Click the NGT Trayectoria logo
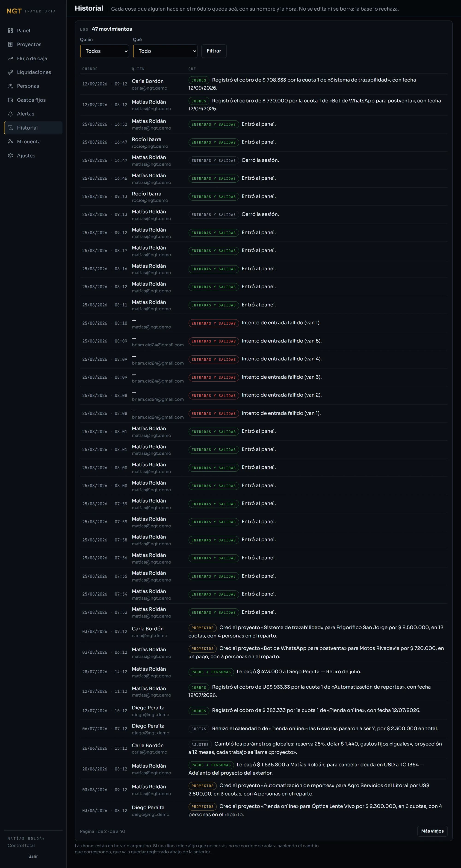Image resolution: width=461 pixels, height=868 pixels. [x=31, y=11]
